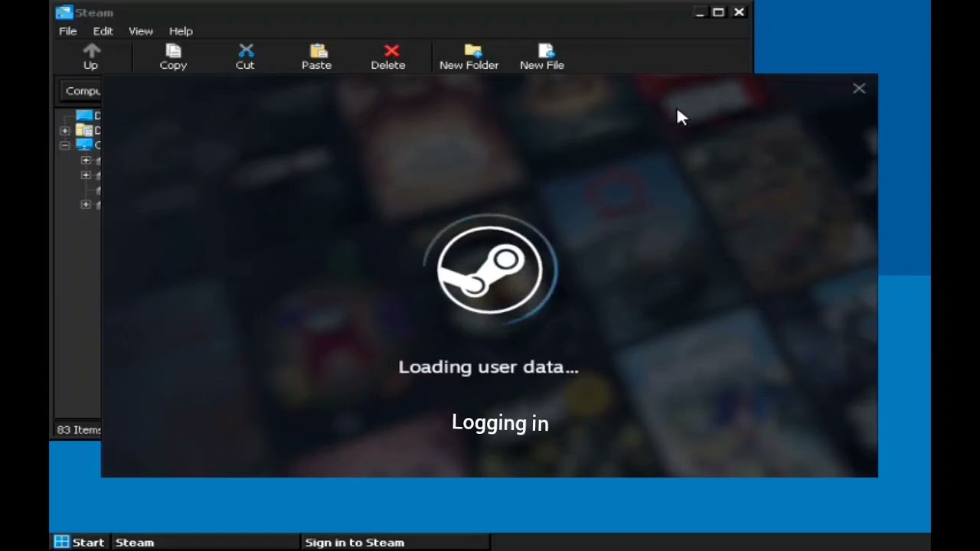Click the Logging in text
Screen dimensions: 980x551
[x=500, y=423]
